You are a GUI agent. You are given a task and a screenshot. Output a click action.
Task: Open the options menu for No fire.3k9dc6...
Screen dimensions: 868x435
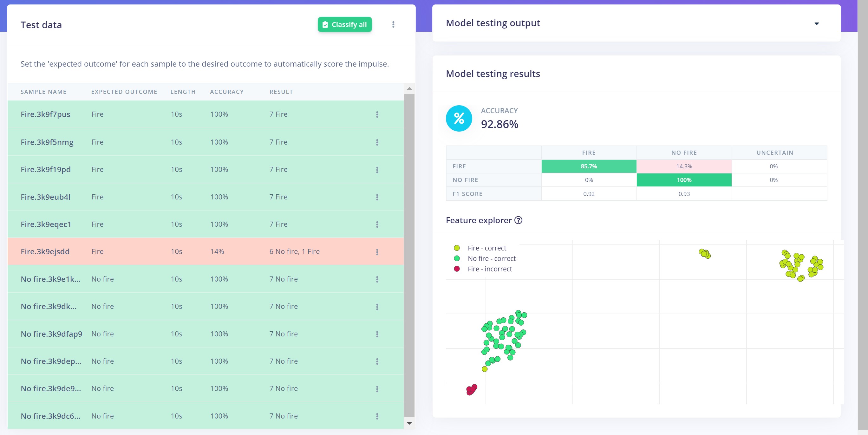pyautogui.click(x=377, y=417)
